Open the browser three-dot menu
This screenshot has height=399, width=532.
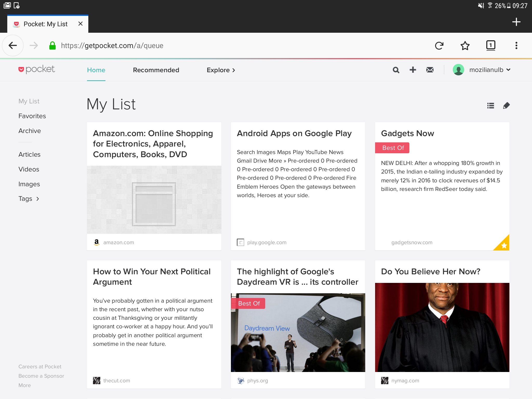(516, 46)
